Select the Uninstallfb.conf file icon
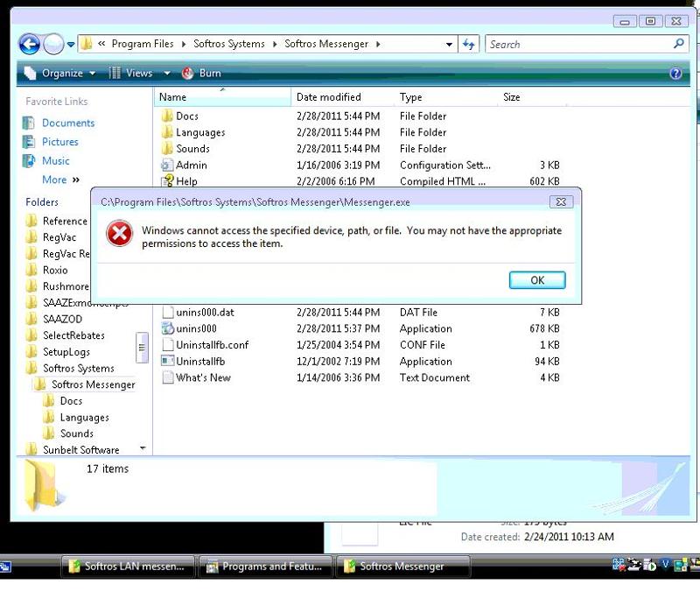Image resolution: width=700 pixels, height=592 pixels. click(167, 345)
